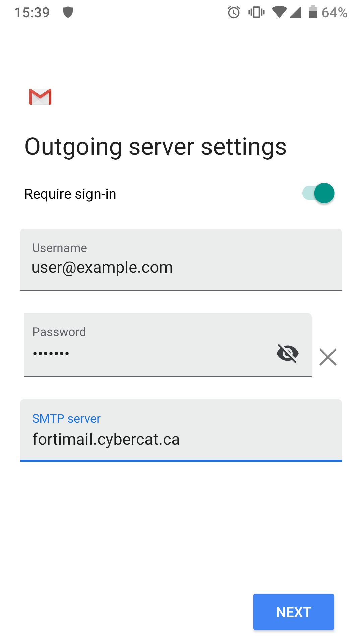
Task: Tap the Require sign-in label
Action: click(x=70, y=194)
